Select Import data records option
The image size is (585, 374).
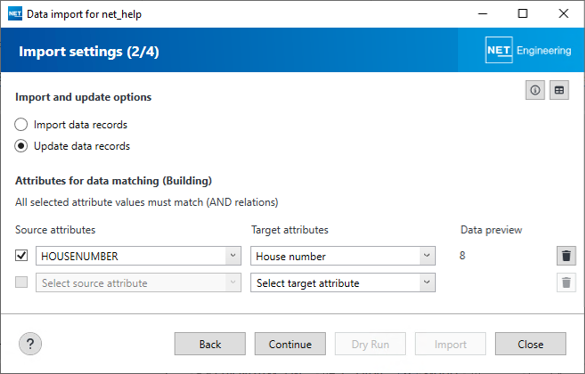pyautogui.click(x=71, y=124)
